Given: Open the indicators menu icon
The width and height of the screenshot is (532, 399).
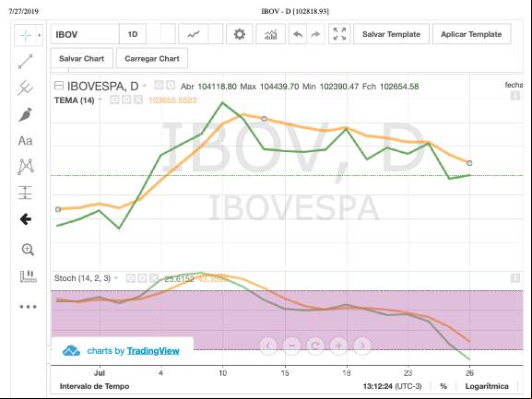Looking at the screenshot, I should pyautogui.click(x=270, y=34).
